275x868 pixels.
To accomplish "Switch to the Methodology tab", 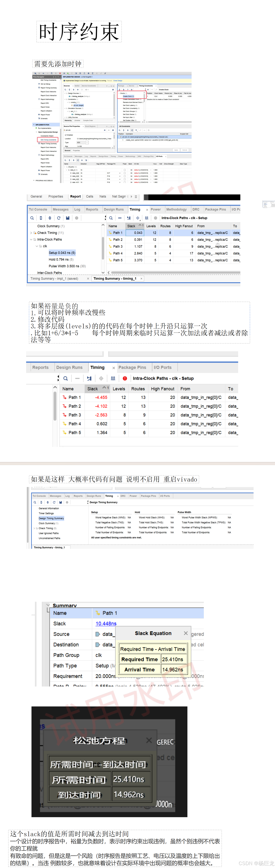I will click(177, 209).
